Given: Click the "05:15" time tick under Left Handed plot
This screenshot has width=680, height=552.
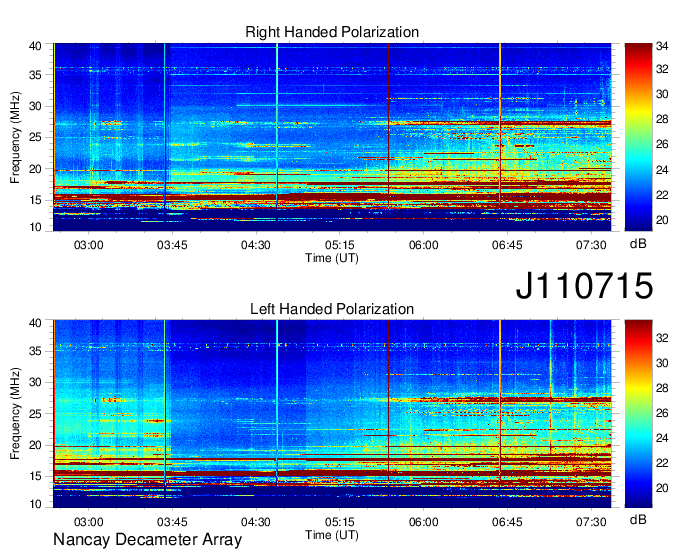Looking at the screenshot, I should [x=340, y=522].
